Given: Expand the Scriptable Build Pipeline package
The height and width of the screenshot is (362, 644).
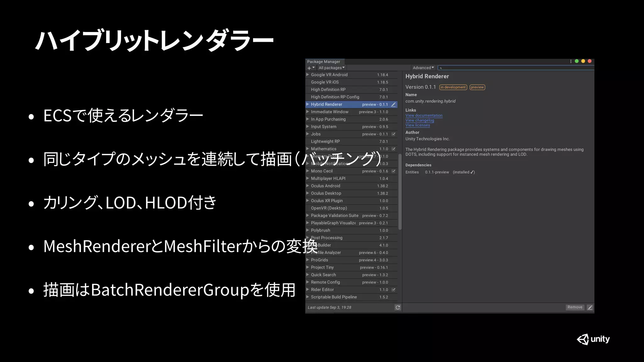Looking at the screenshot, I should click(x=308, y=297).
